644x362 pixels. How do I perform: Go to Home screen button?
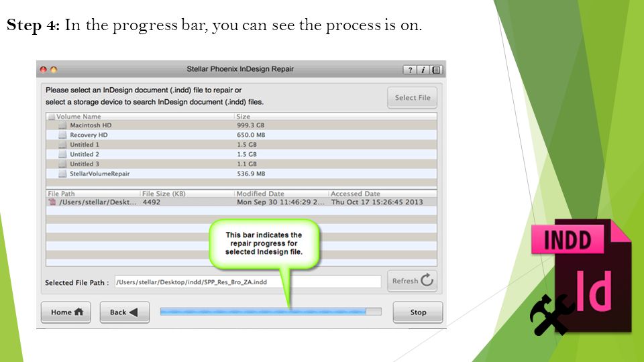[66, 312]
